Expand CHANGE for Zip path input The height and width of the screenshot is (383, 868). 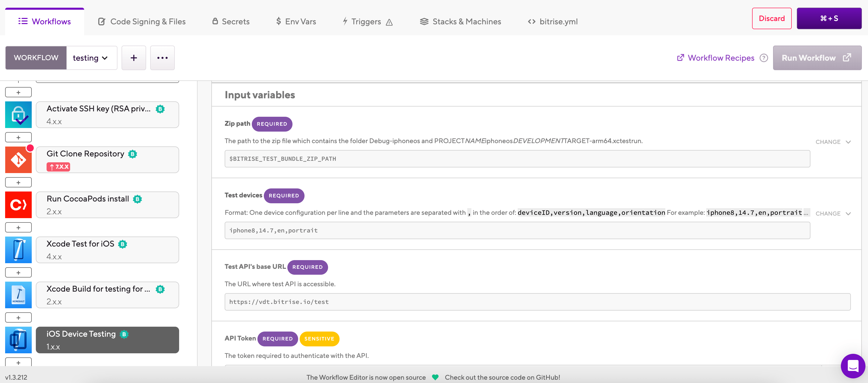coord(833,142)
